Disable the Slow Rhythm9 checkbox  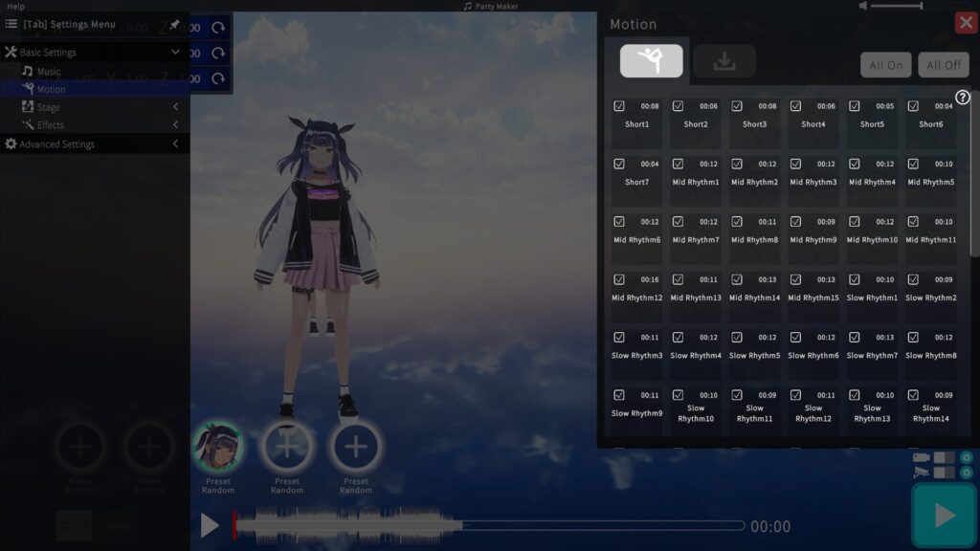619,395
